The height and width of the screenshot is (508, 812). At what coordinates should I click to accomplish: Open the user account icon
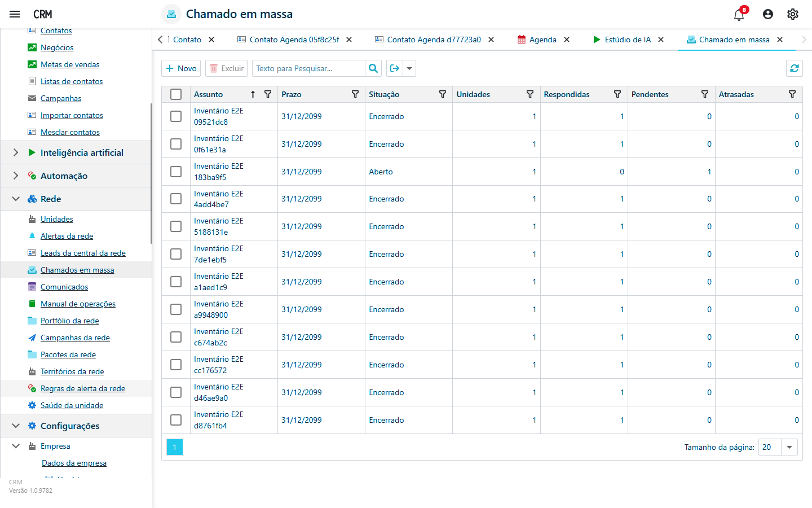tap(768, 14)
